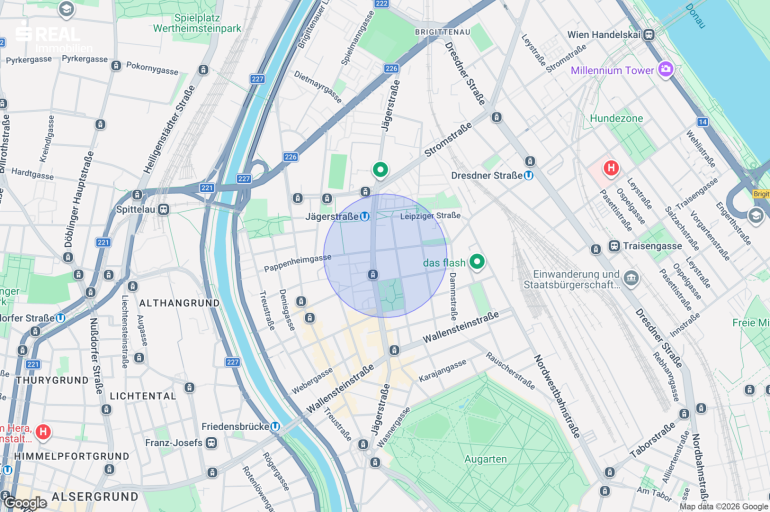Select the Traisengasse railway station icon
Viewport: 770px width, 512px height.
point(614,245)
